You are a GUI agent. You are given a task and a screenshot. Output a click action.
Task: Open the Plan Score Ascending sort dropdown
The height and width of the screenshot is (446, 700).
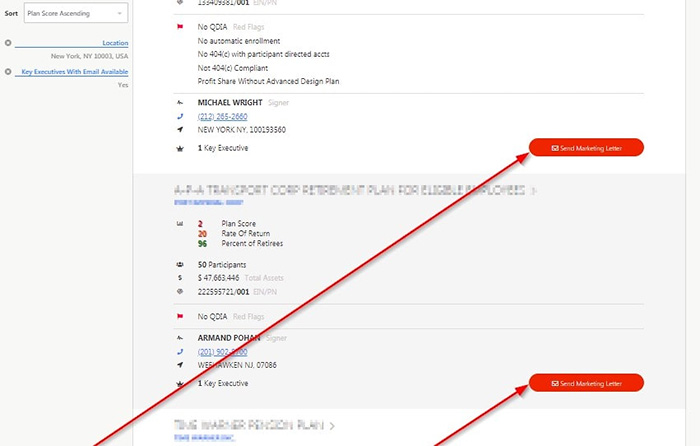click(x=76, y=13)
